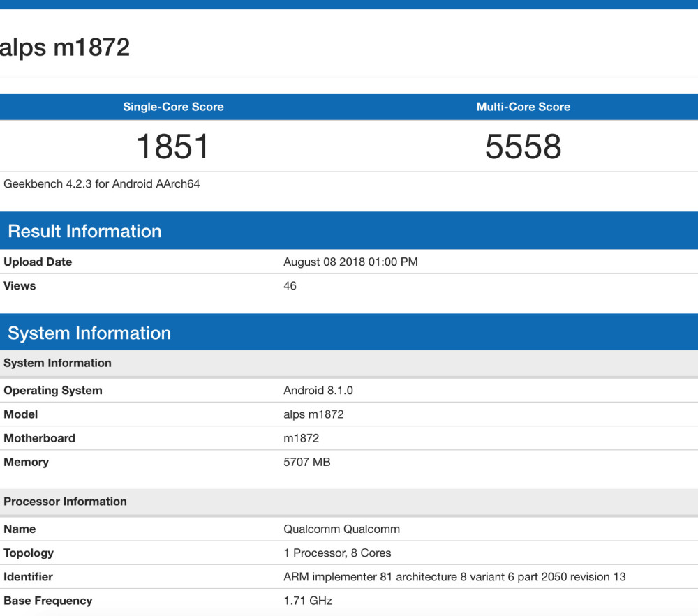Image resolution: width=698 pixels, height=616 pixels.
Task: Click the Geekbench 4.2.3 for Android AArch64 text
Action: pos(101,184)
